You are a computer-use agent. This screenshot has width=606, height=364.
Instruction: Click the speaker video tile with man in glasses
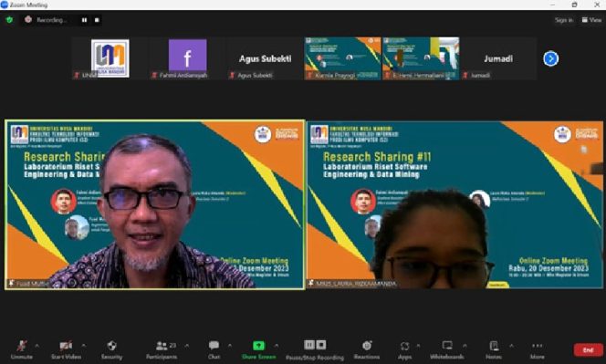tap(155, 204)
